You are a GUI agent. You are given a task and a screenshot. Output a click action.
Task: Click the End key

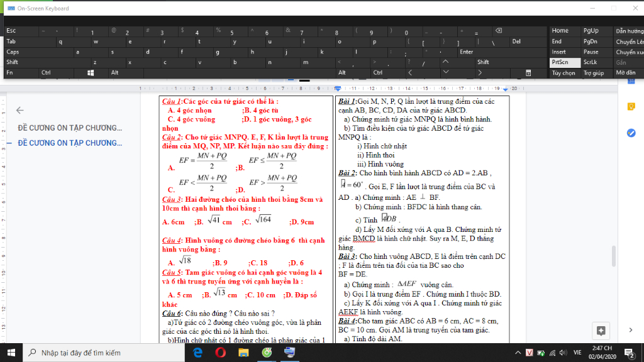click(x=565, y=41)
